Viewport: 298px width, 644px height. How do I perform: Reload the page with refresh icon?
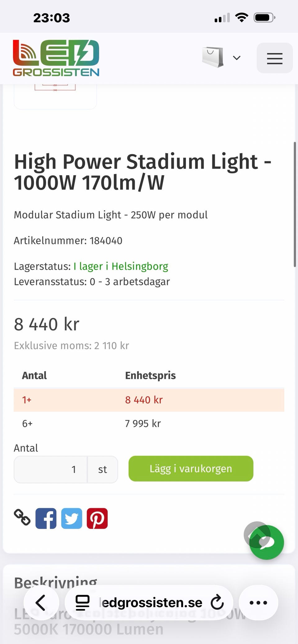pyautogui.click(x=217, y=602)
